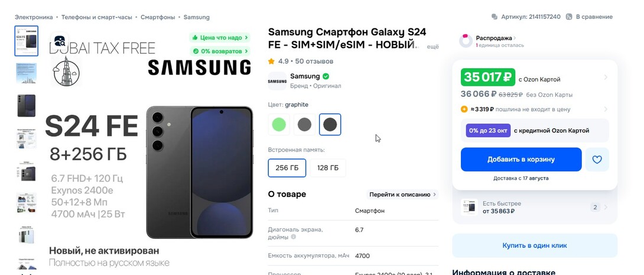
Task: Choose the green color swatch
Action: tap(279, 124)
